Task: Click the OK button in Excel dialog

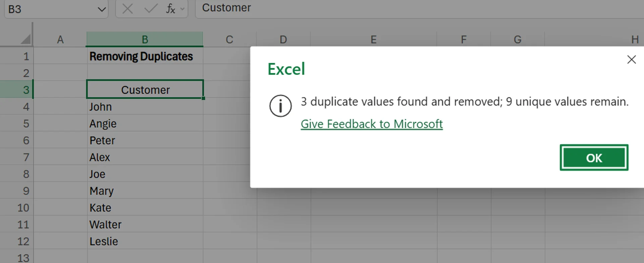Action: pos(594,157)
